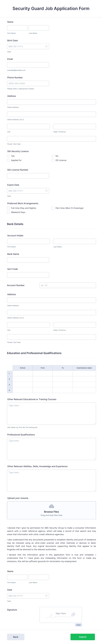Viewport: 102px width, 644px height.
Task: Open the Expire Date calendar icon
Action: [x=47, y=191]
